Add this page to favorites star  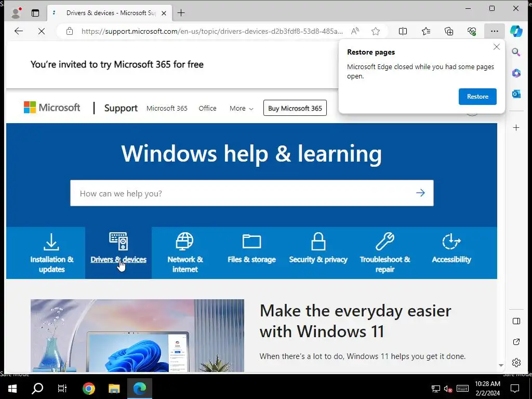coord(376,31)
